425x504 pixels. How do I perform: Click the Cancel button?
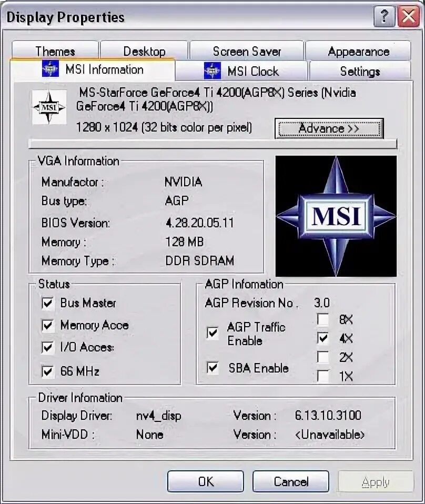(291, 481)
